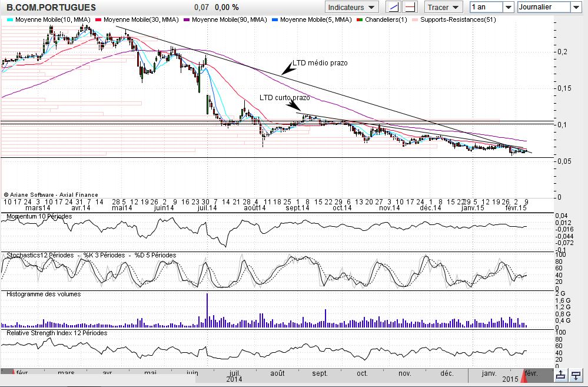Screen dimensions: 588x387
Task: Toggle the Chandeliers(1) legend entry
Action: click(x=385, y=19)
